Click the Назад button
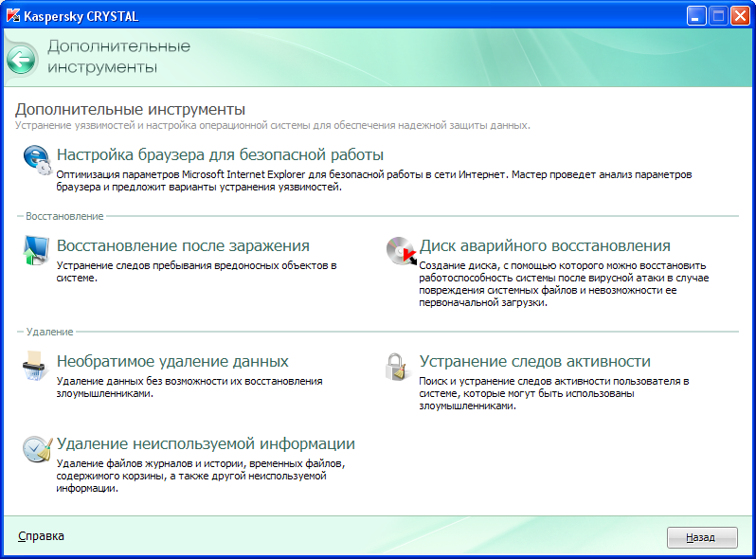 702,537
